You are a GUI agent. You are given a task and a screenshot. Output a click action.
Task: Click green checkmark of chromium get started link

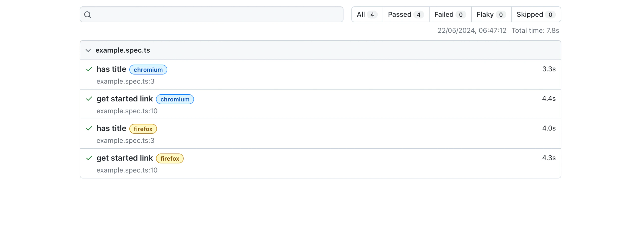pyautogui.click(x=89, y=99)
